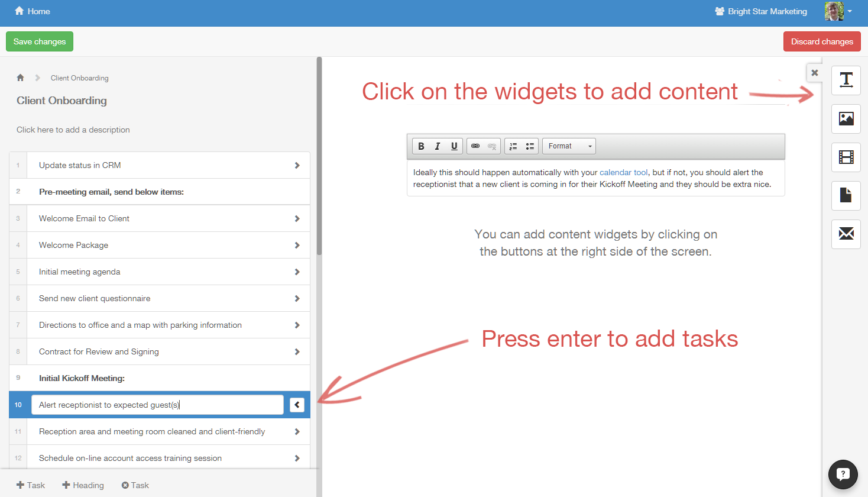Insert a link in the editor

click(475, 146)
